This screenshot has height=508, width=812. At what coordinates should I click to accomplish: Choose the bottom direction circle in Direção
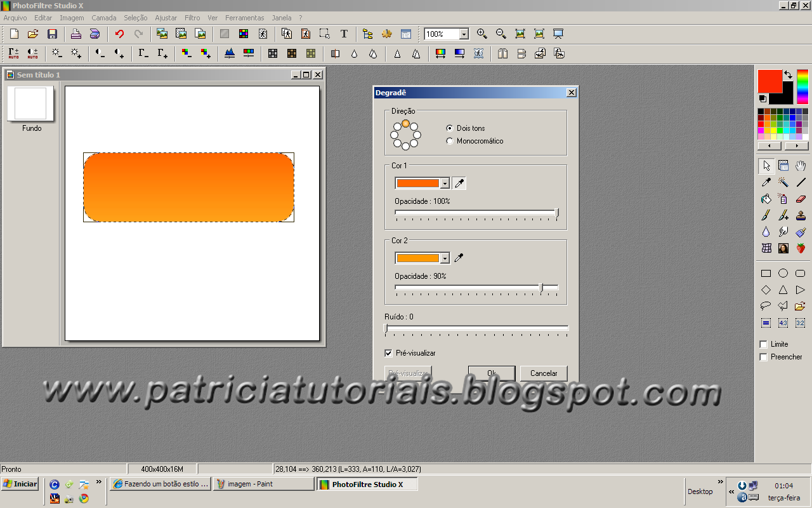[405, 147]
